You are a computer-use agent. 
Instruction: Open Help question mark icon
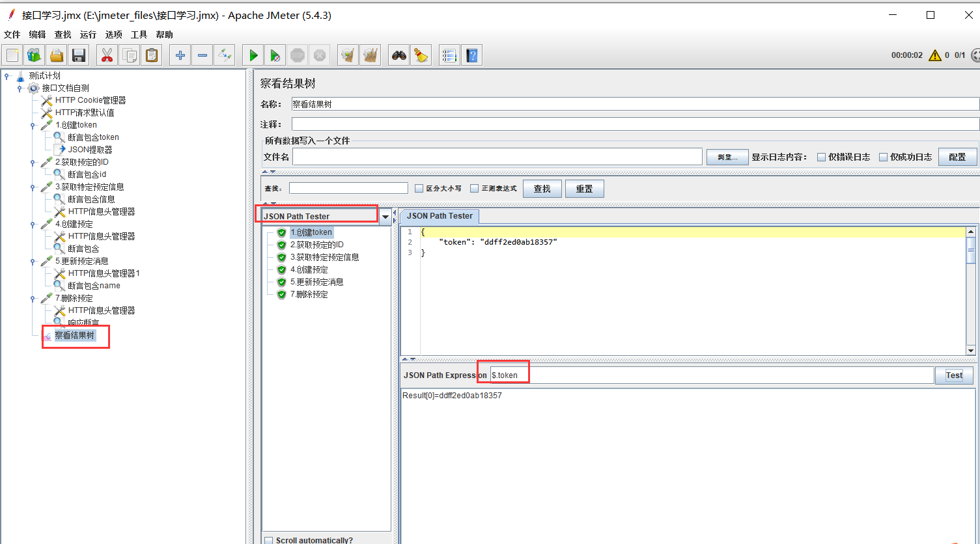pyautogui.click(x=472, y=55)
